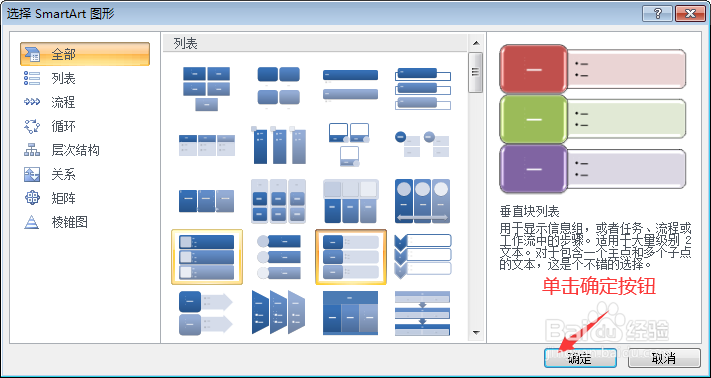
Task: Choose the stacked bars with outlined boxes layout
Action: 423,88
